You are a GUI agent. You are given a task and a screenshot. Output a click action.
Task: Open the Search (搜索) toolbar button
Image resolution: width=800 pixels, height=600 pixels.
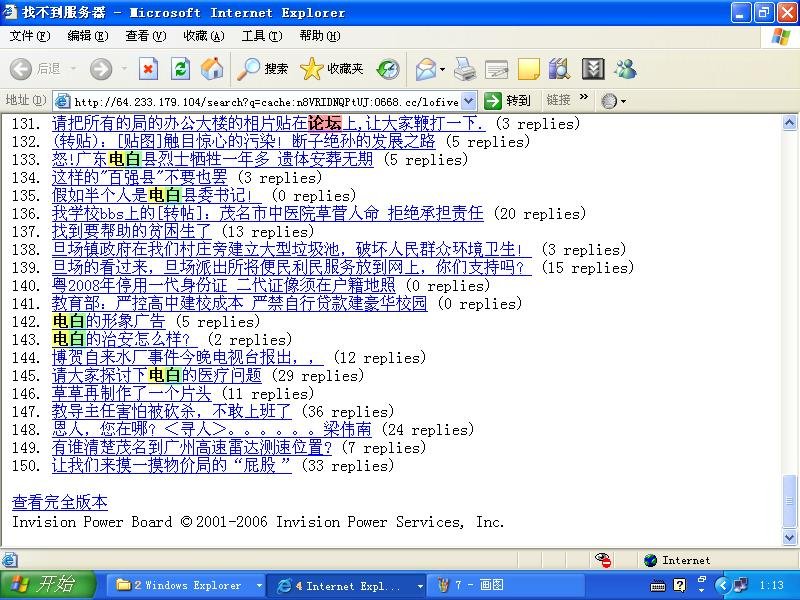pyautogui.click(x=263, y=69)
